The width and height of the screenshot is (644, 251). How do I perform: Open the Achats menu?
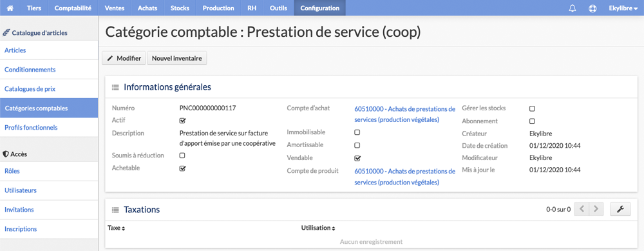147,8
